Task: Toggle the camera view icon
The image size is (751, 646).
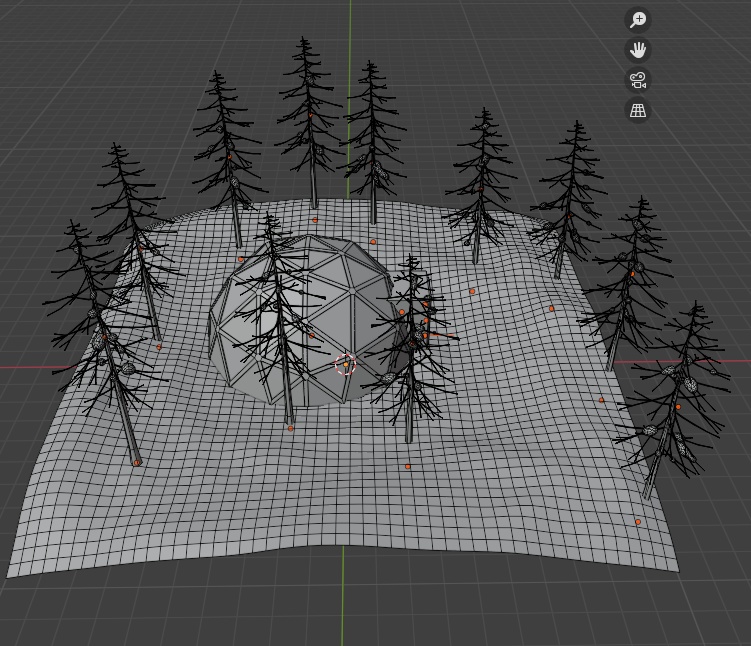Action: click(638, 80)
